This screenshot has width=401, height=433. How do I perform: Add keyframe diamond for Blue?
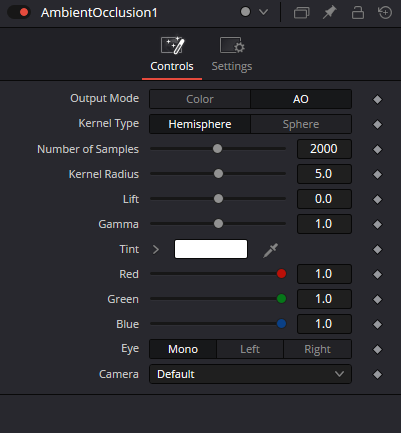pos(377,324)
